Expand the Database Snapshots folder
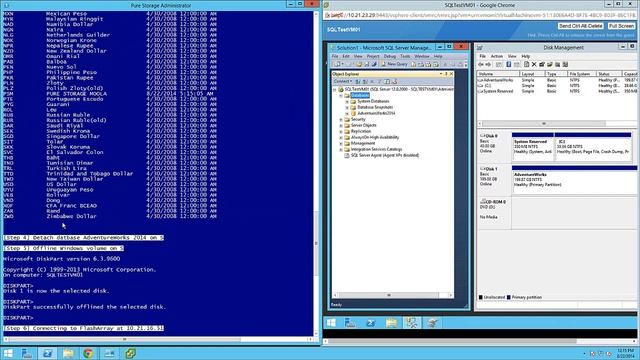This screenshot has width=640, height=360. click(x=347, y=107)
